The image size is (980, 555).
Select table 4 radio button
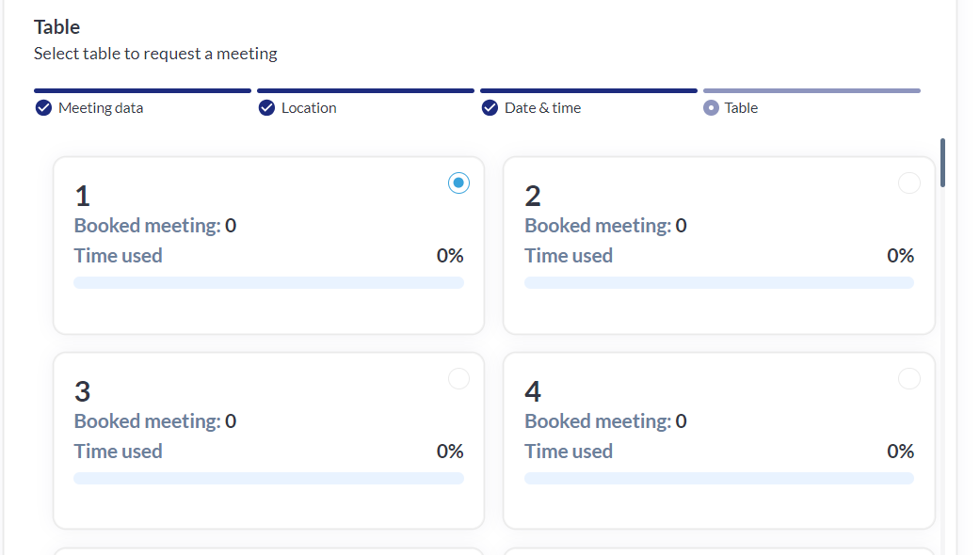[x=909, y=379]
